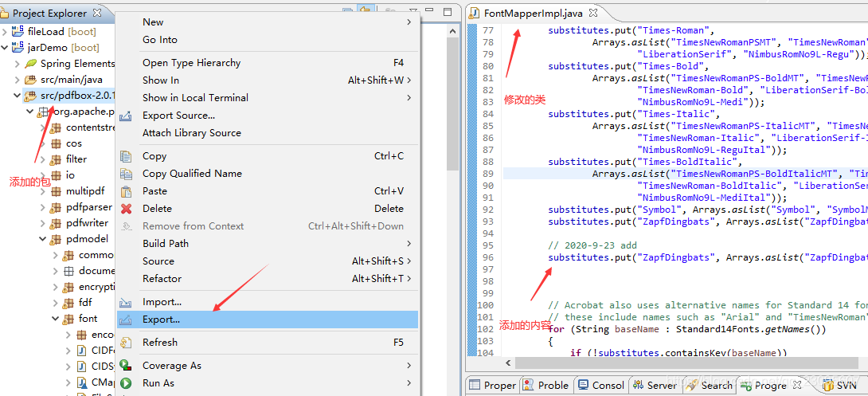Click code line 96 substitutes.put ZapfDingbats
868x396 pixels.
(707, 257)
